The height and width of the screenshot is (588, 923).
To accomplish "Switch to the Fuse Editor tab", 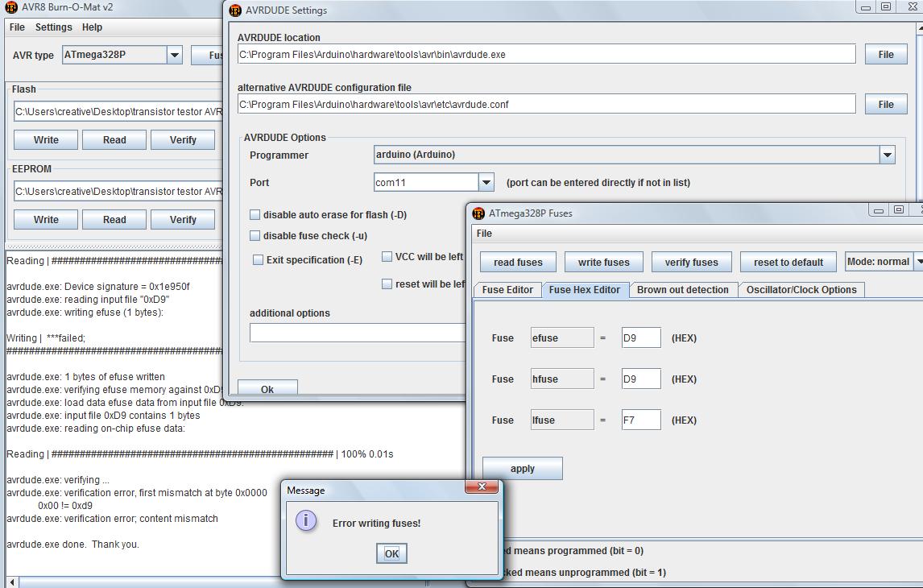I will [x=507, y=290].
